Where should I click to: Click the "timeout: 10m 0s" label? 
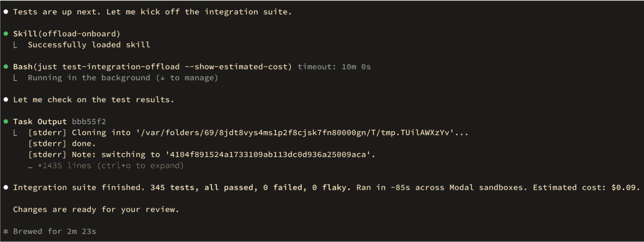point(334,67)
